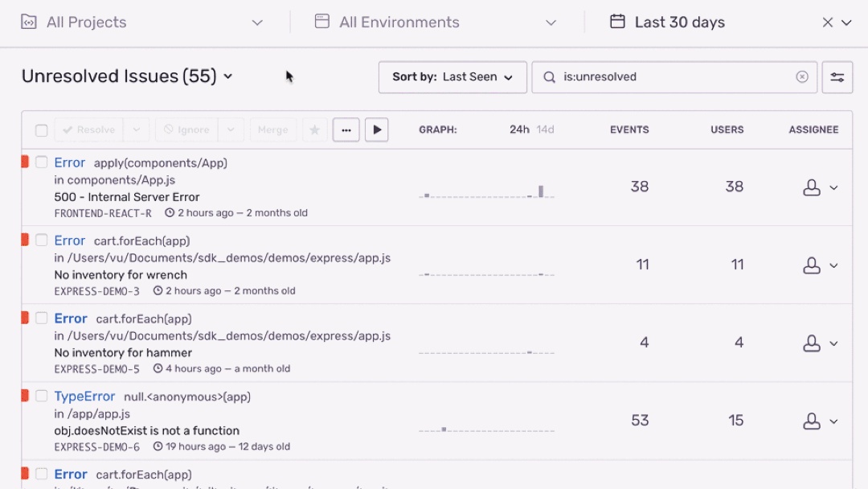Check the No inventory for wrench issue
Screen dimensions: 868x489
(42, 240)
